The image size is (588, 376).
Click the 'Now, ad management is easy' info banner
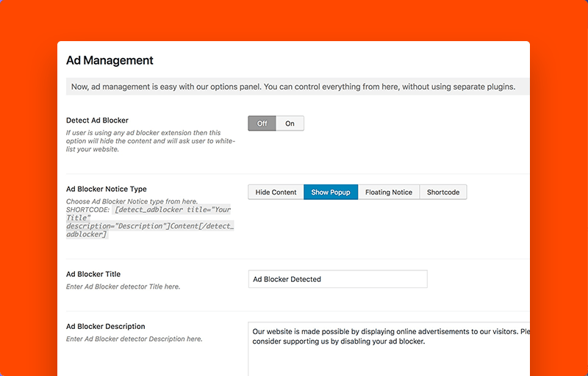coord(298,87)
